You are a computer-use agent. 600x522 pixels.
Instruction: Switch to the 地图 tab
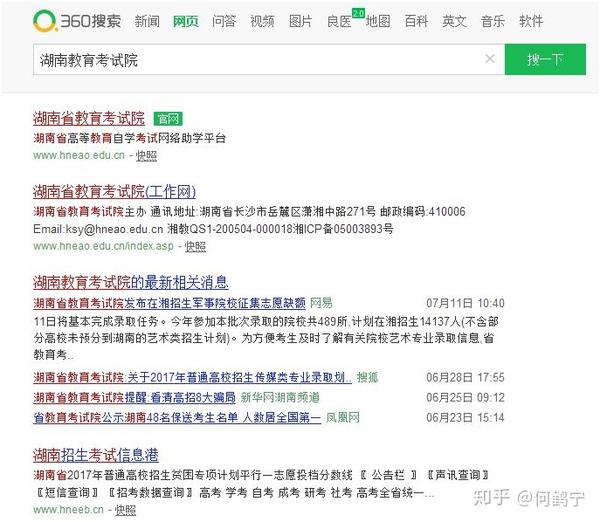(x=378, y=21)
